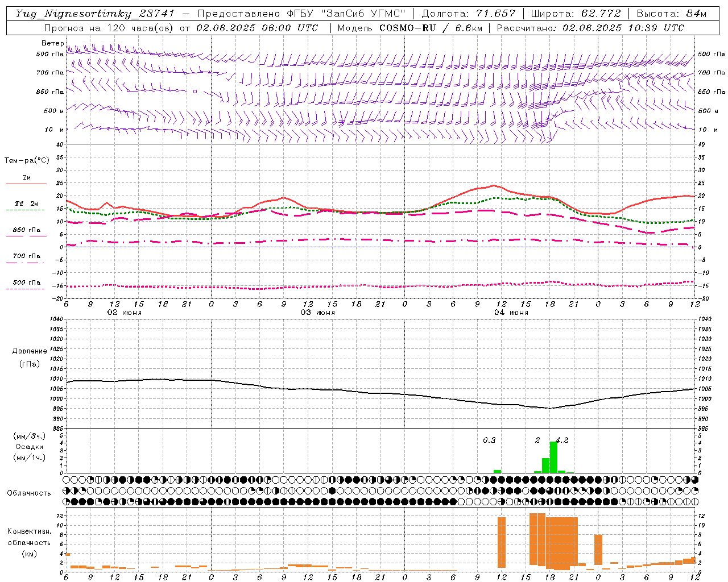Click the station title Yug_Nignesortimky_23741
Screen dimensions: 728x582
click(x=94, y=14)
